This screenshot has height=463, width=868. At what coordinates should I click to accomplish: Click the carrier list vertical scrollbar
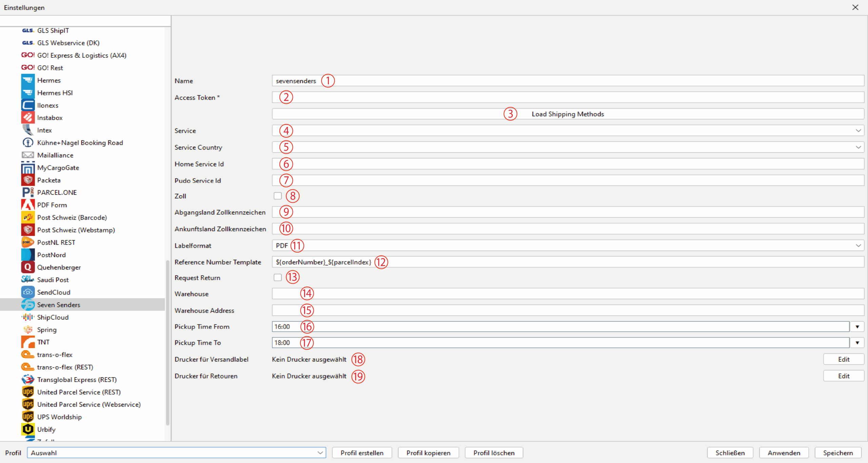click(x=167, y=342)
